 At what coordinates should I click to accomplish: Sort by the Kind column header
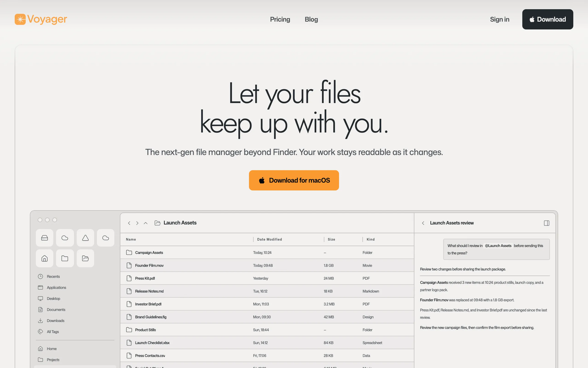pyautogui.click(x=370, y=239)
